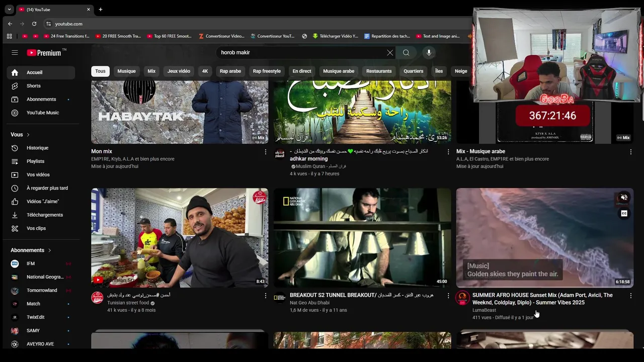The width and height of the screenshot is (644, 362).
Task: Open the Top 60 FREE Smoot... bookmark
Action: tap(169, 36)
